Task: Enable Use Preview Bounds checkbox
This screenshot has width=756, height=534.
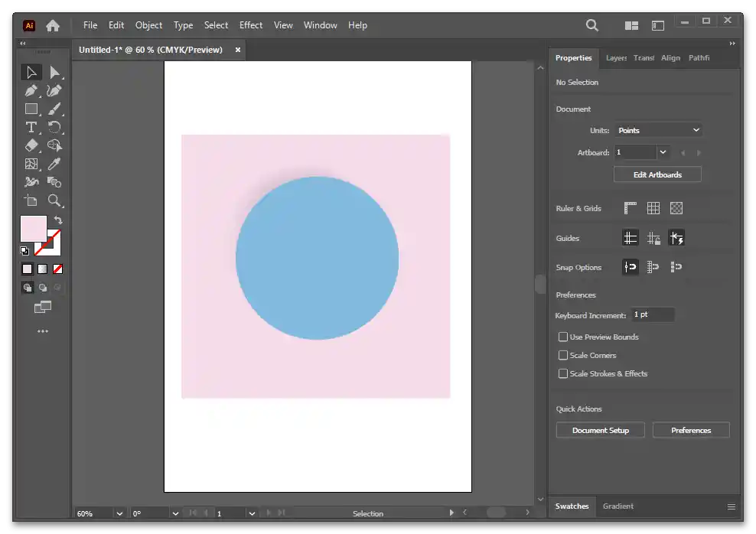Action: [563, 337]
